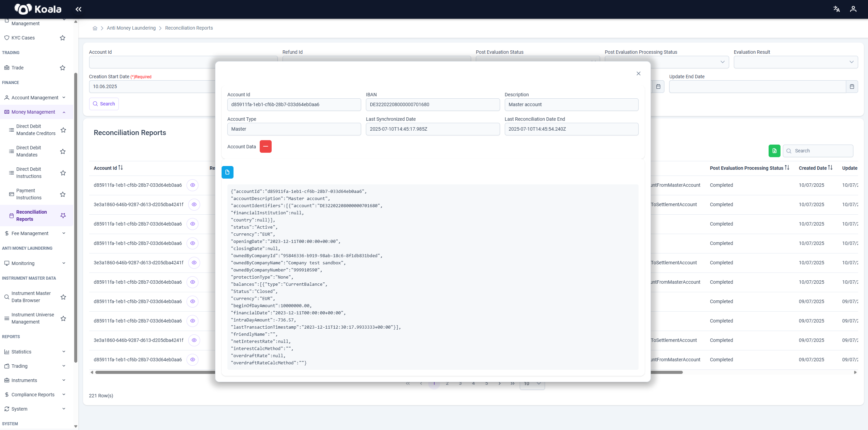Open user profile icon in header
The width and height of the screenshot is (868, 430).
click(853, 9)
